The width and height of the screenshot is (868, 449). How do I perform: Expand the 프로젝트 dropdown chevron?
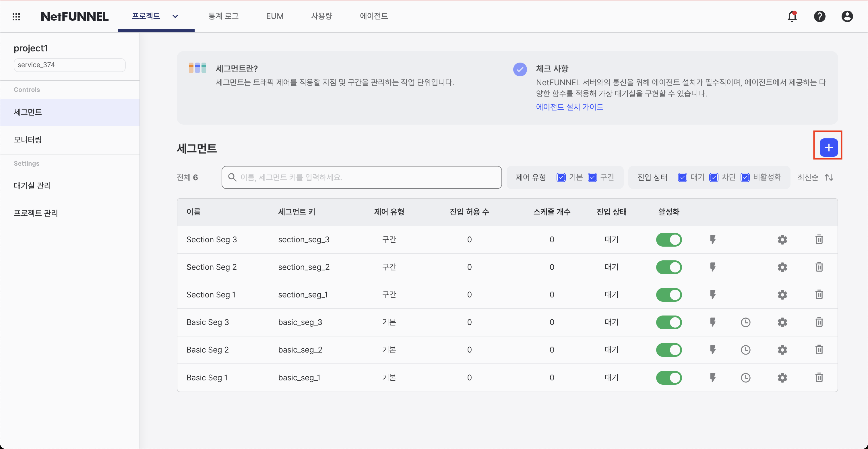175,16
